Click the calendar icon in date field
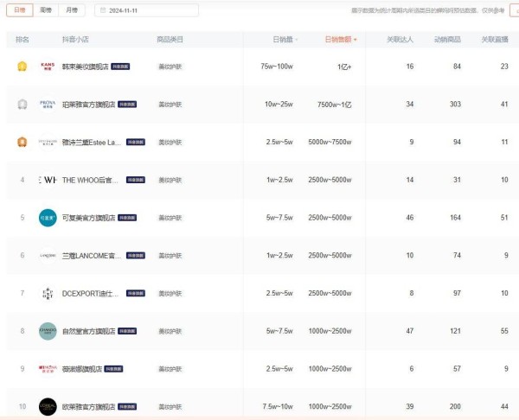Image resolution: width=519 pixels, height=420 pixels. point(103,10)
